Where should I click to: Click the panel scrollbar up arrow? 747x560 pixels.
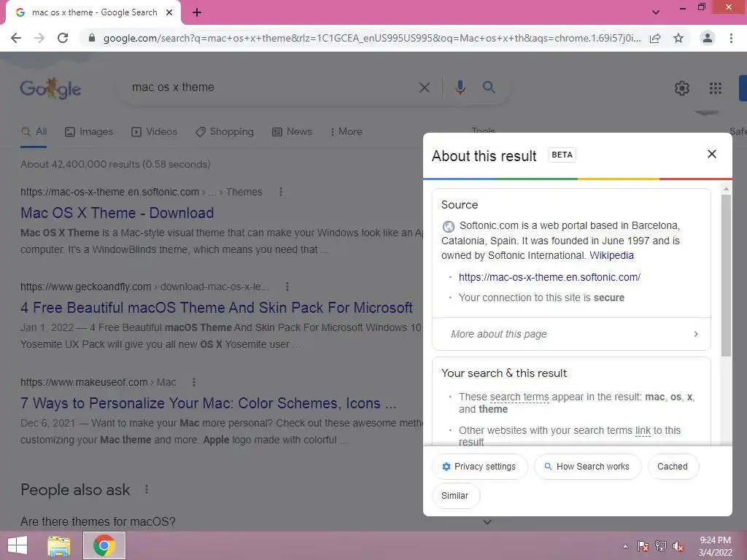(x=726, y=189)
